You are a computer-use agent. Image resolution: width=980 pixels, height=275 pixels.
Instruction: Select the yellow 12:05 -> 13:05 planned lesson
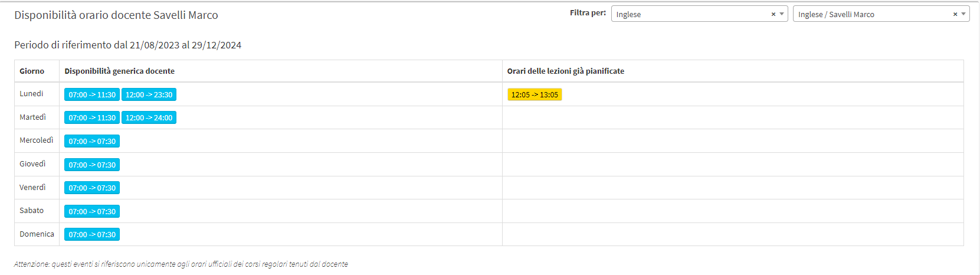535,94
